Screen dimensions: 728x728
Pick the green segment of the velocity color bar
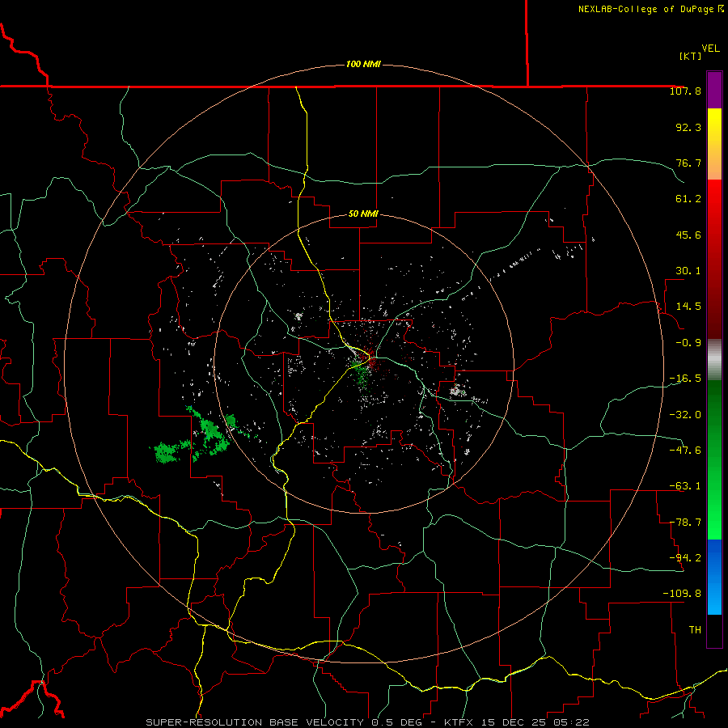(714, 459)
